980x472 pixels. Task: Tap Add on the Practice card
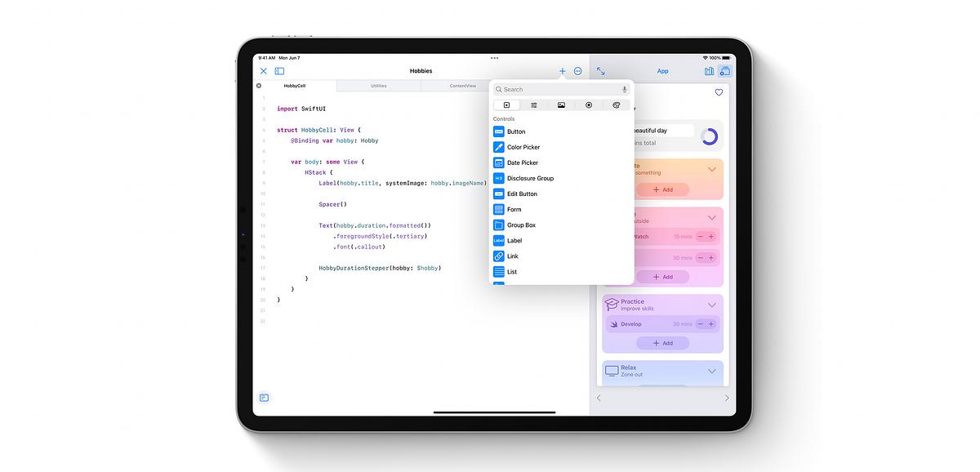pos(662,342)
